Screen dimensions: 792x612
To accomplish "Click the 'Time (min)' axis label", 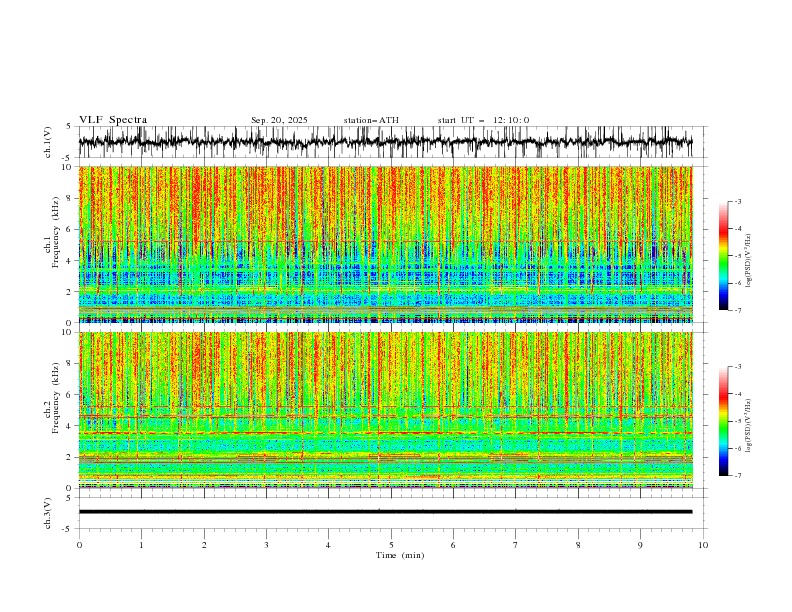I will point(400,555).
